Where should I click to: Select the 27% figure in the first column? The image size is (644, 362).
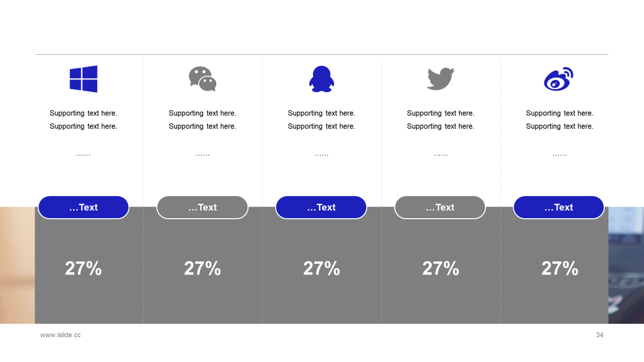point(84,268)
